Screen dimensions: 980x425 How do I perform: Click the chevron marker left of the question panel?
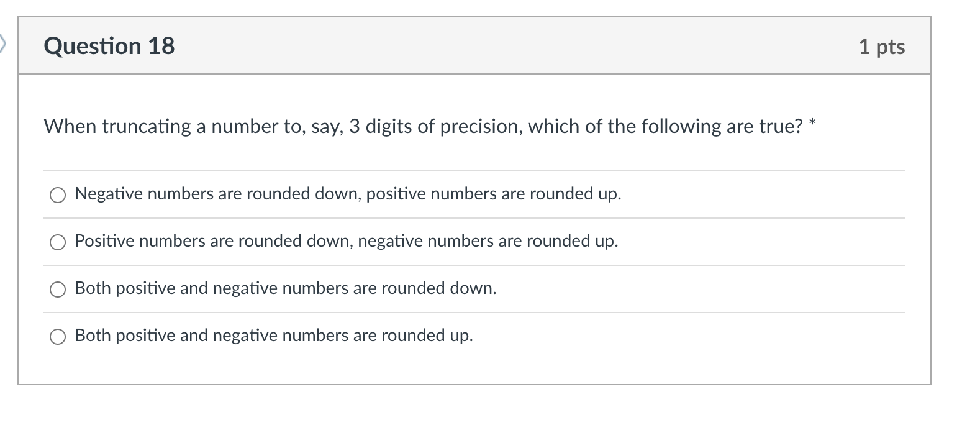pyautogui.click(x=4, y=45)
